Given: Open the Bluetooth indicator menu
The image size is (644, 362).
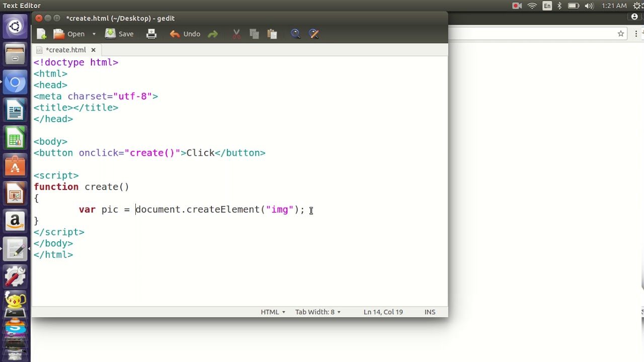Looking at the screenshot, I should (x=559, y=6).
